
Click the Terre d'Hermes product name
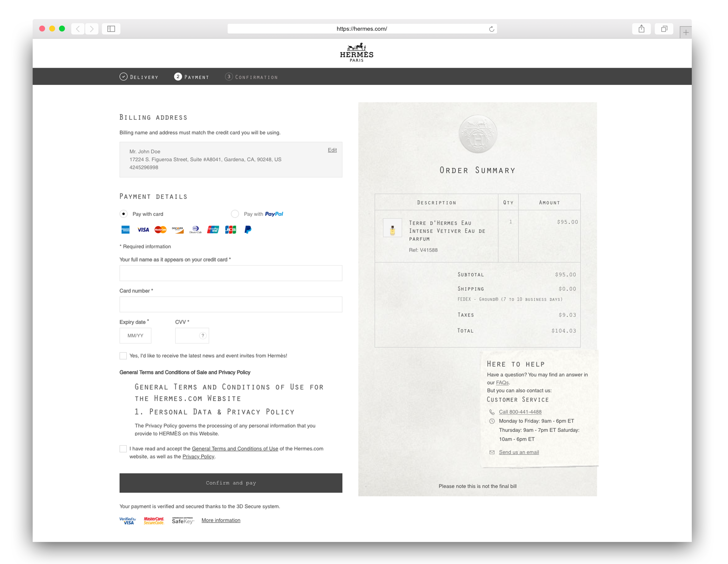(x=447, y=231)
